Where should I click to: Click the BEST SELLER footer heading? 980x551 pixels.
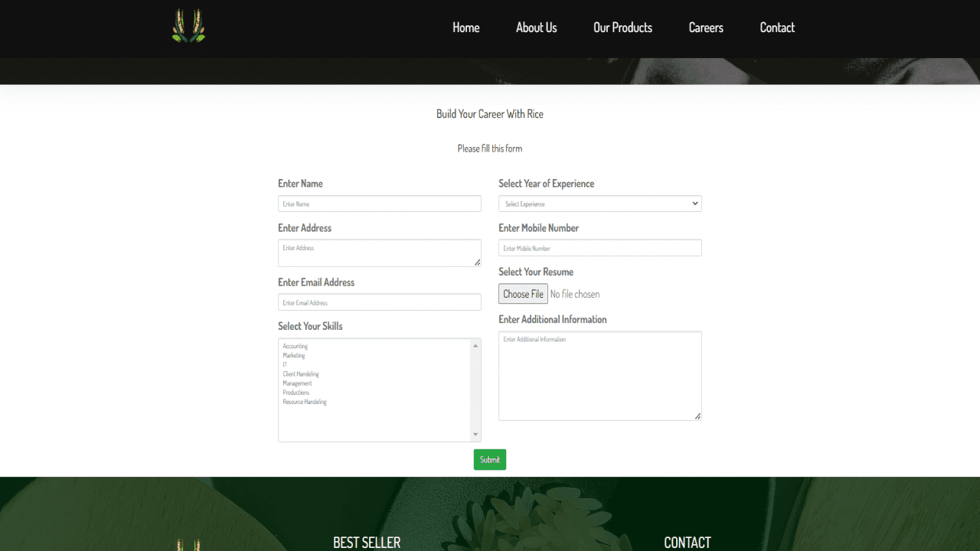click(367, 543)
